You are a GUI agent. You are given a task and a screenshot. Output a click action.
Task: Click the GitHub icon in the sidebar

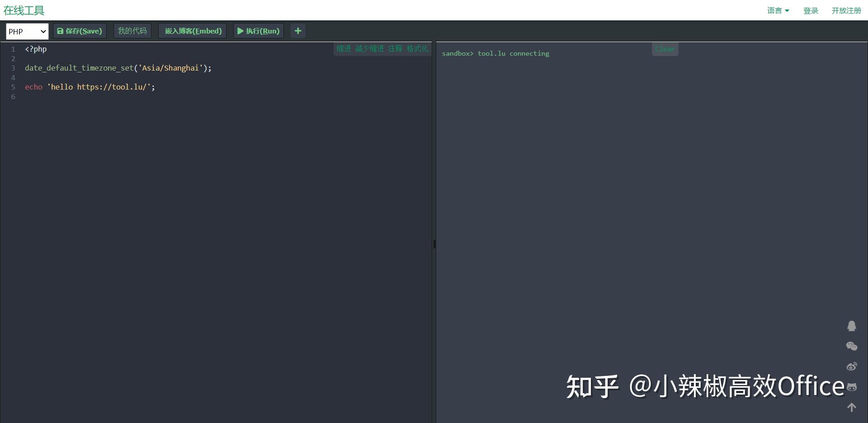[x=852, y=387]
